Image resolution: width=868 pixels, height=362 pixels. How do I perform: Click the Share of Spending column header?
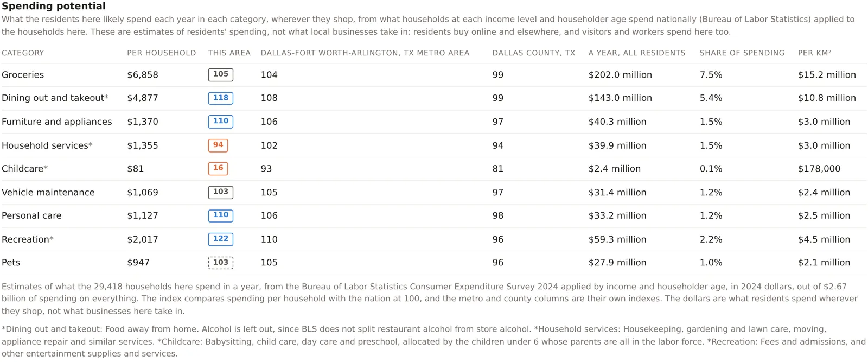pos(742,53)
